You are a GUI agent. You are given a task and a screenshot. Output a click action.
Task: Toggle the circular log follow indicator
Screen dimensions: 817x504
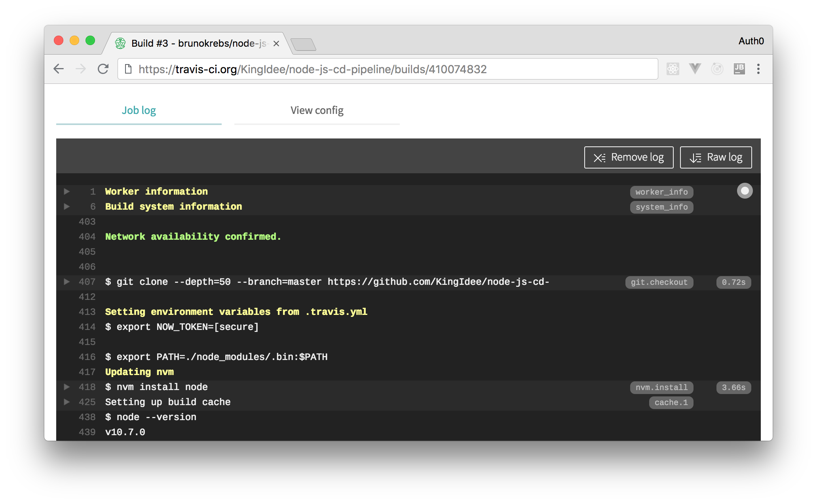[x=745, y=191]
